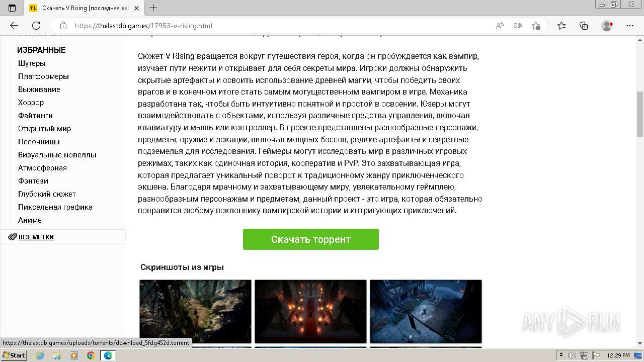
Task: Open a new tab with the plus icon
Action: point(153,8)
